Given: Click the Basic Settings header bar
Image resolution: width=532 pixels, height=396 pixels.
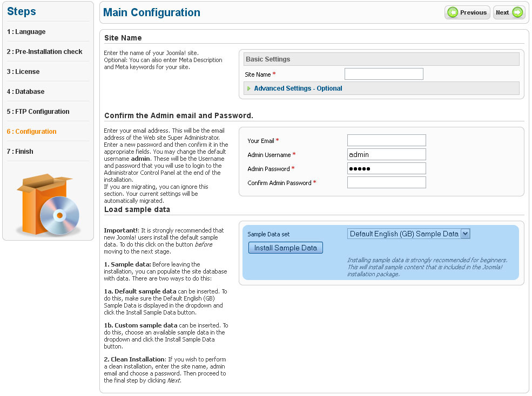Looking at the screenshot, I should pyautogui.click(x=381, y=59).
